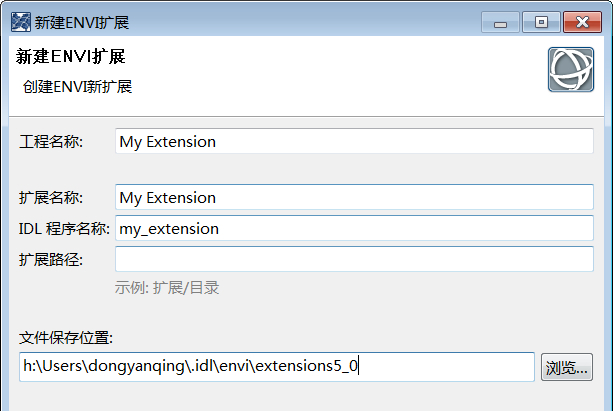Click the bold 新建ENVI扩展 header title
The image size is (613, 411).
tap(70, 57)
